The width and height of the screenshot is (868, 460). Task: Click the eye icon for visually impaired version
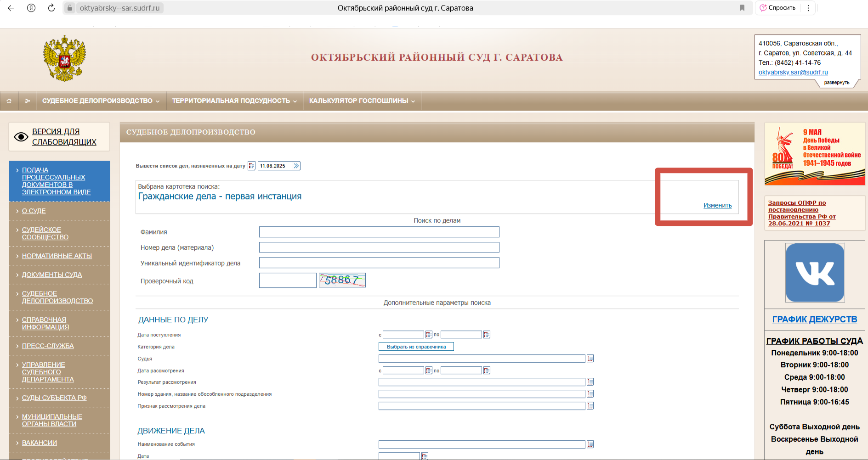pos(21,137)
